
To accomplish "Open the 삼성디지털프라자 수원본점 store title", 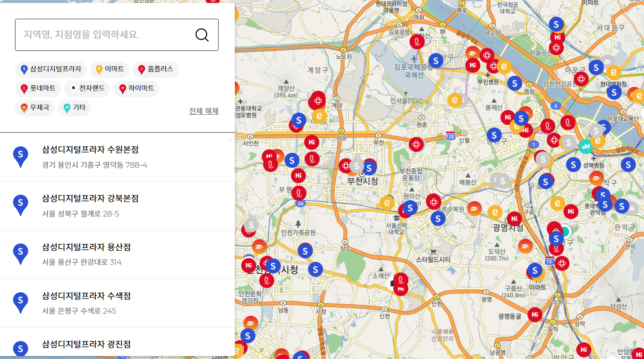I will [x=90, y=150].
